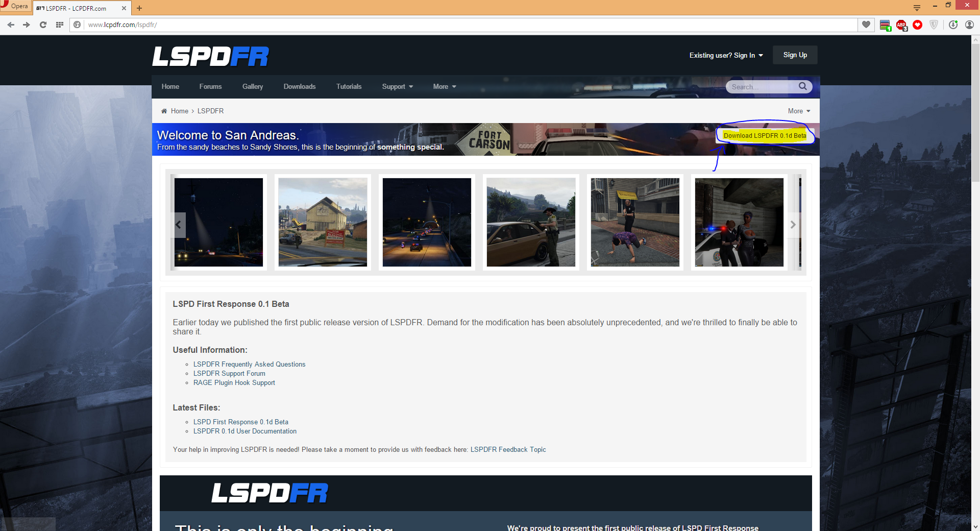The image size is (980, 531).
Task: Expand the Existing user Sign In dropdown
Action: click(726, 55)
